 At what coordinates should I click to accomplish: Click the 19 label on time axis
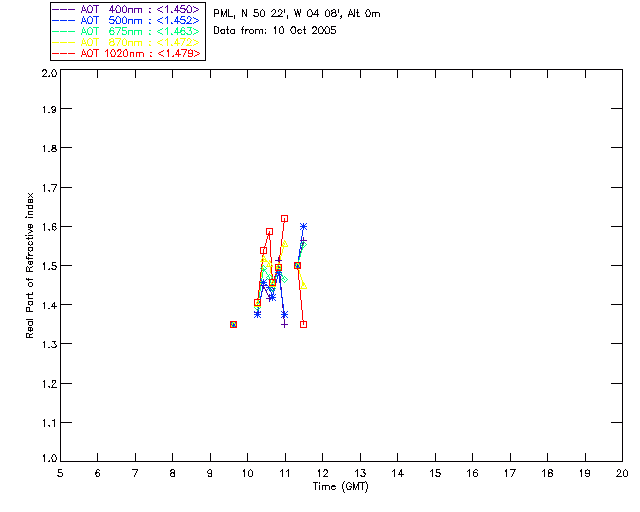click(585, 473)
